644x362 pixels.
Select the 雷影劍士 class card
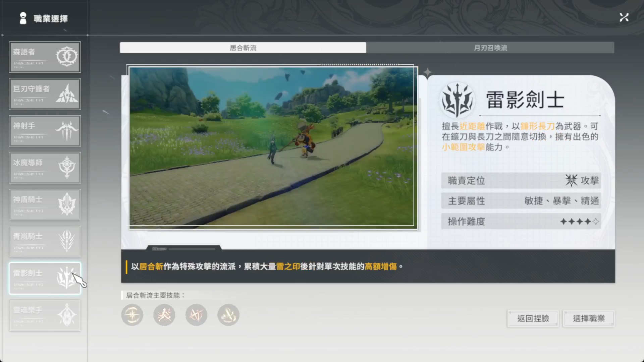click(x=45, y=278)
